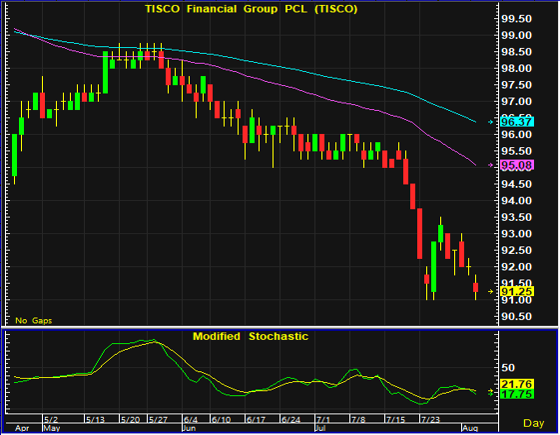Click the yellow arrow beside 91.25
The image size is (560, 435).
[491, 291]
